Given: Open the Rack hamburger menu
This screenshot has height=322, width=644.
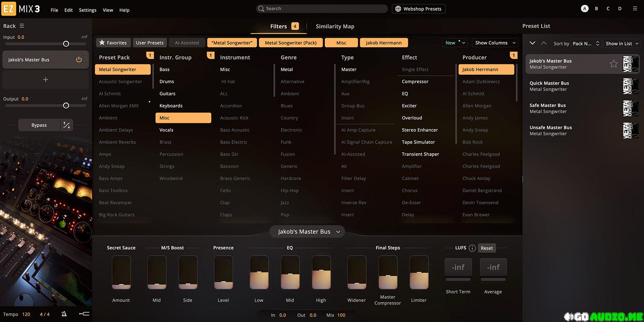Looking at the screenshot, I should pyautogui.click(x=22, y=26).
